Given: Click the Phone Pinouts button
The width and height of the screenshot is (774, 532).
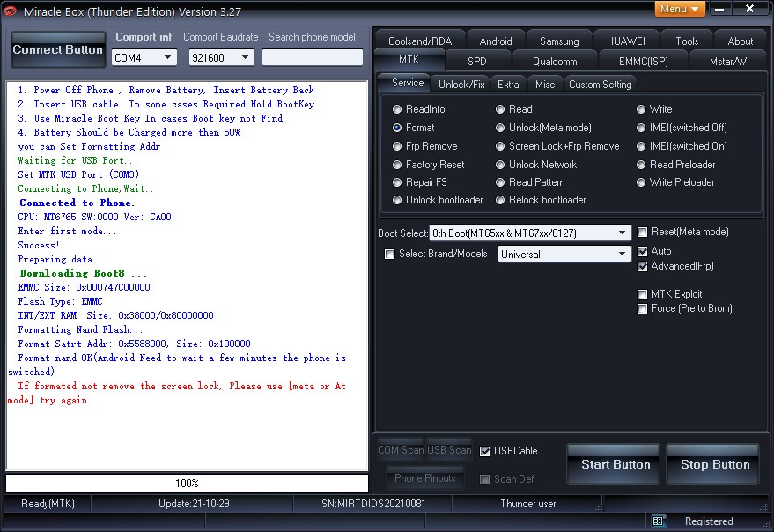Looking at the screenshot, I should tap(424, 478).
